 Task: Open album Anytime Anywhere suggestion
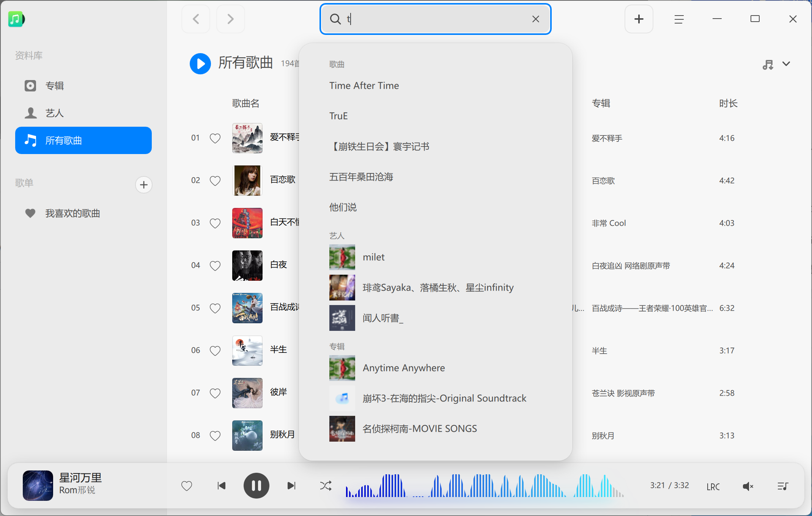436,368
